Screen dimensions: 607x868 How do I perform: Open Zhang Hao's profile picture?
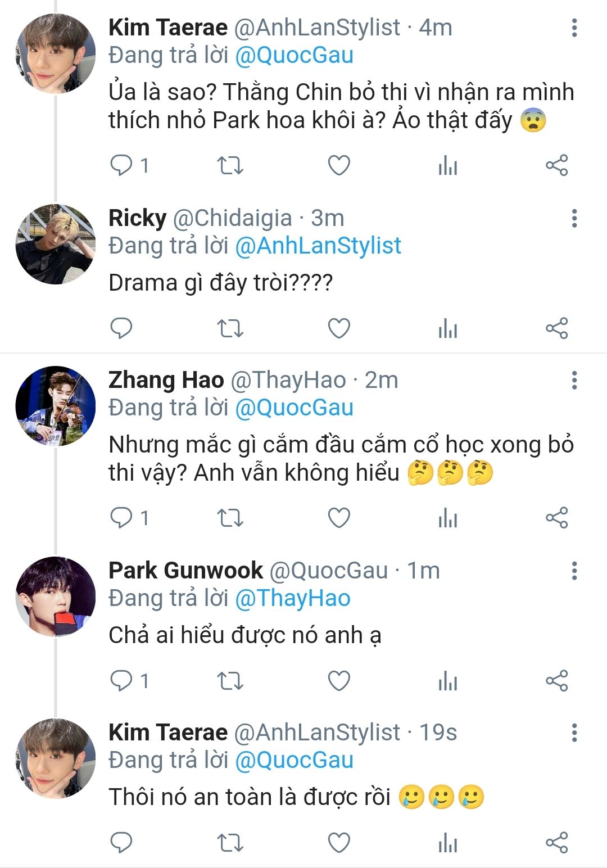(55, 406)
